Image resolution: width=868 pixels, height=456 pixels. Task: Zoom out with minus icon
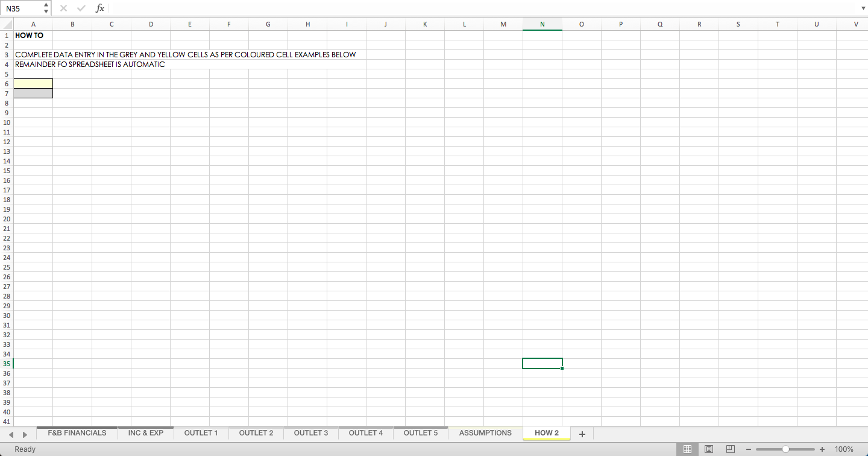pyautogui.click(x=748, y=449)
